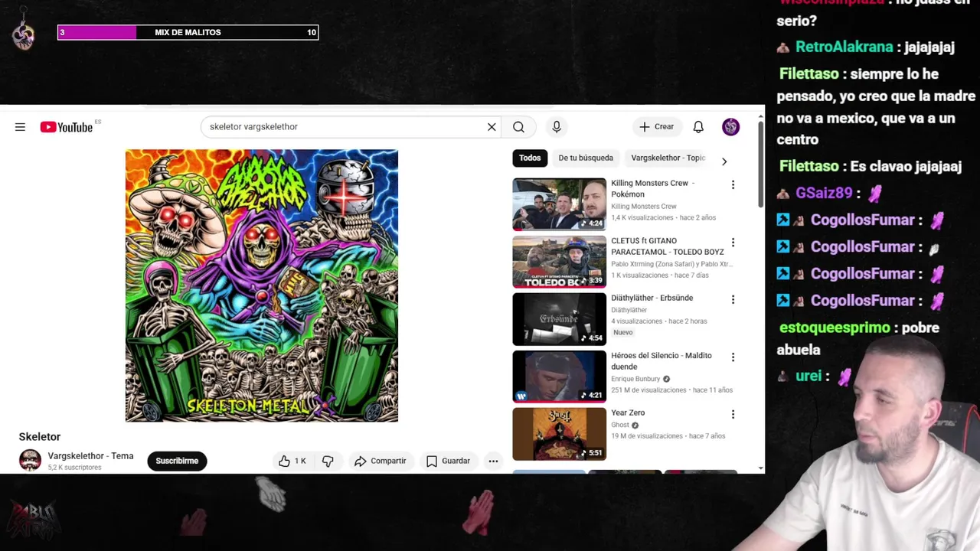Start voice search with the microphone icon
The image size is (980, 551).
click(557, 127)
